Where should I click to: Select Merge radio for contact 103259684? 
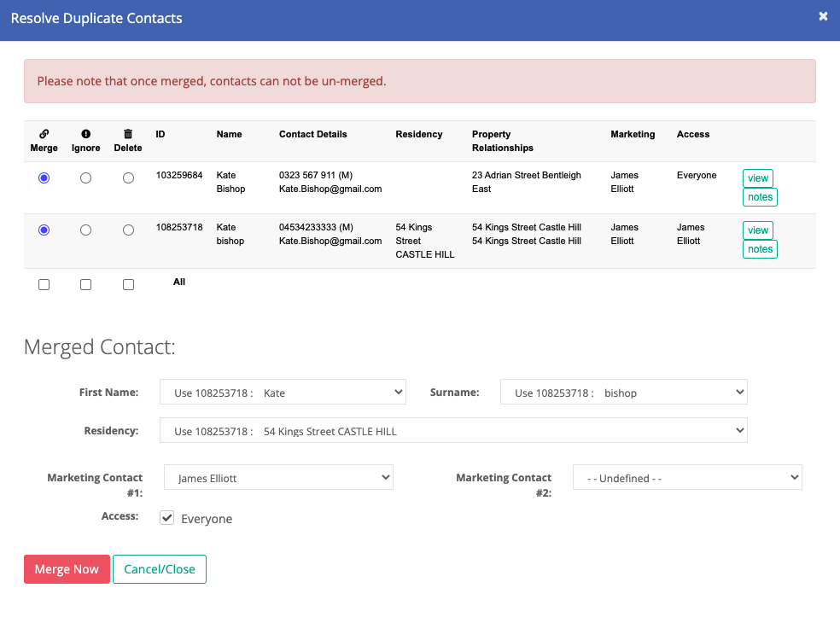coord(44,178)
